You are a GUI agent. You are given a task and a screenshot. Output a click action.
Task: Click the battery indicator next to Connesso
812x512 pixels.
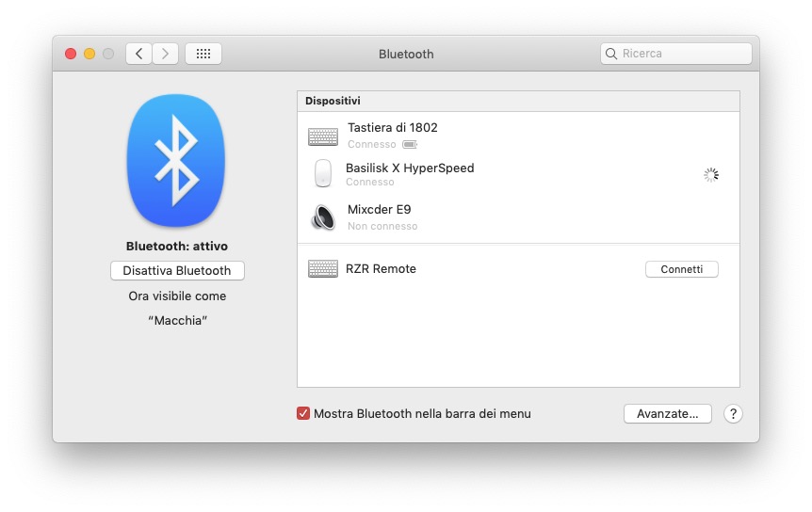410,144
